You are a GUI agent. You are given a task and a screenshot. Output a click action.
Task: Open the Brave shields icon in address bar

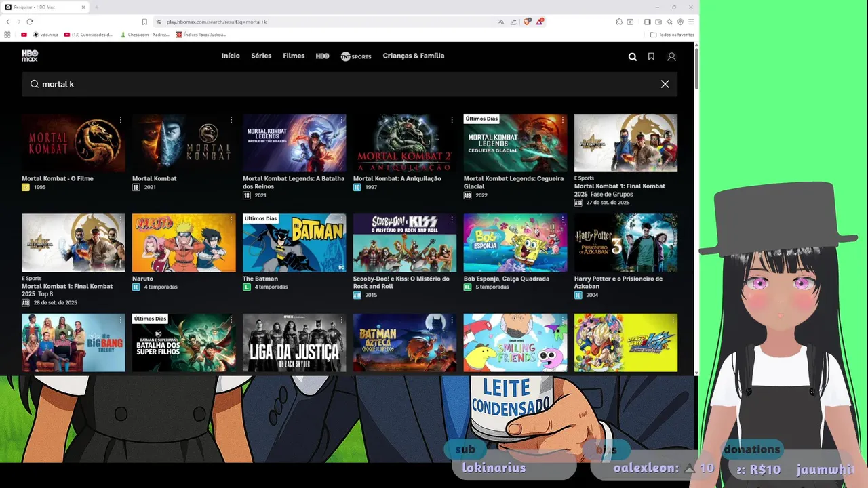(527, 22)
